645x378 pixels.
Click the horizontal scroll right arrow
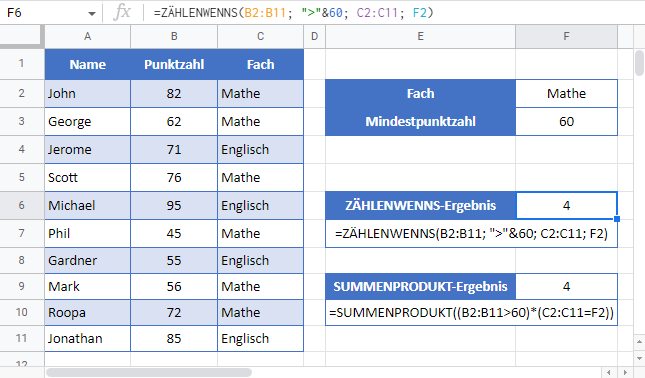click(625, 373)
